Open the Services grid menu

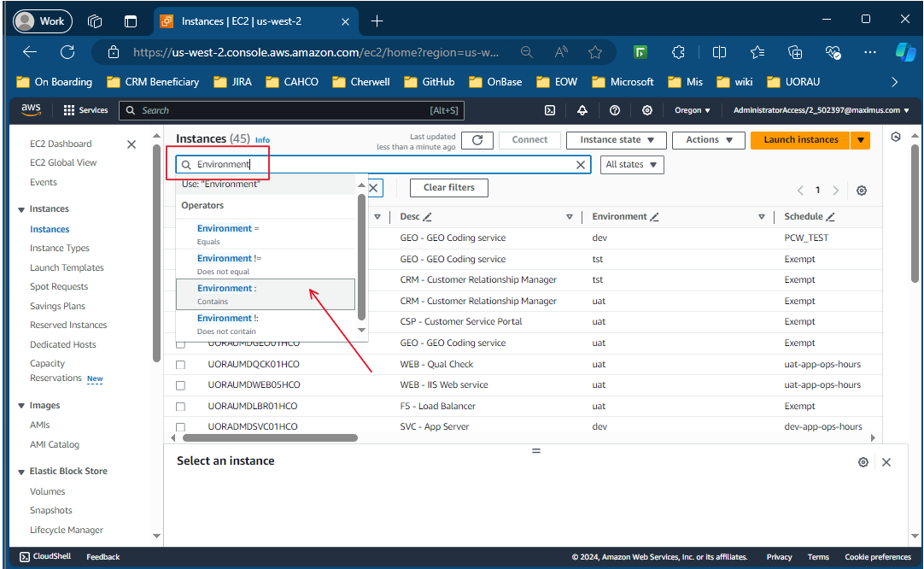pyautogui.click(x=86, y=110)
